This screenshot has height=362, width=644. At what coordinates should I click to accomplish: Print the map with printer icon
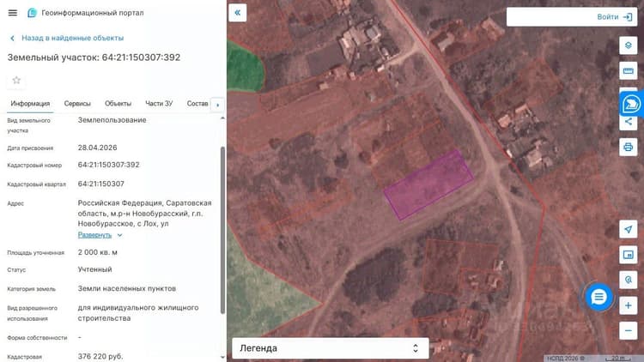[x=628, y=147]
